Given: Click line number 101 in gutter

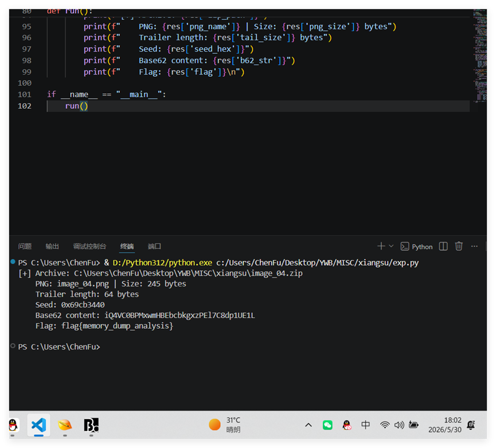Looking at the screenshot, I should (x=25, y=95).
